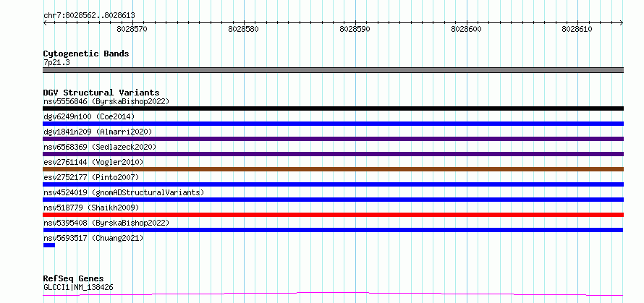Click the 8028610 ruler tick label
Image resolution: width=644 pixels, height=303 pixels.
click(x=577, y=29)
